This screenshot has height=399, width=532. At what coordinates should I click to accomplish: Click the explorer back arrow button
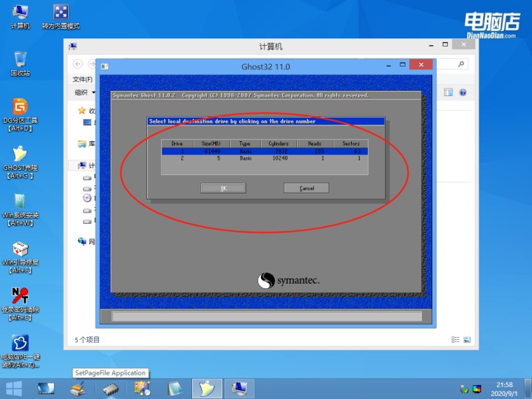pos(78,64)
